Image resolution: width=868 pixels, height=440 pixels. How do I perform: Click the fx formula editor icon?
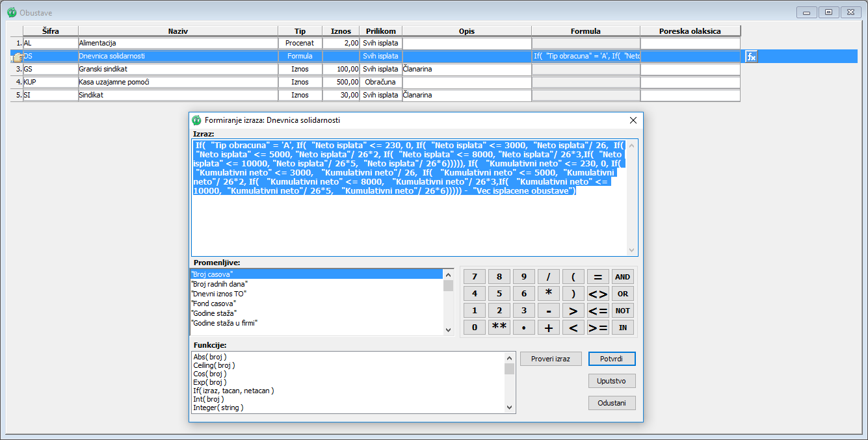point(751,57)
